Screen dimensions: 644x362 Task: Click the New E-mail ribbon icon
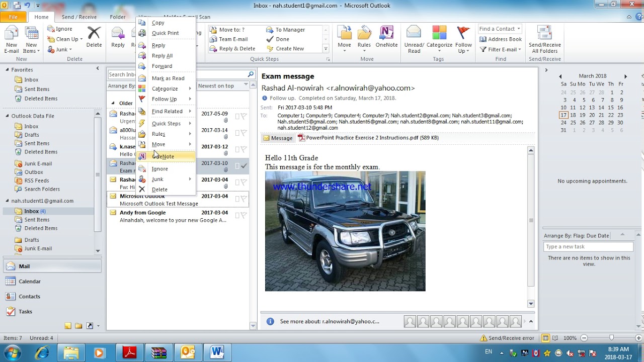(x=12, y=40)
